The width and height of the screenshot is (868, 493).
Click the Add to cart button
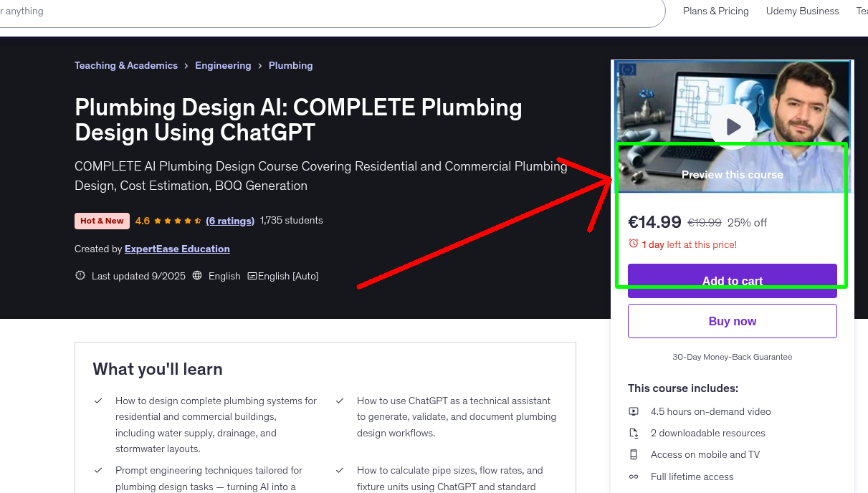click(x=732, y=281)
